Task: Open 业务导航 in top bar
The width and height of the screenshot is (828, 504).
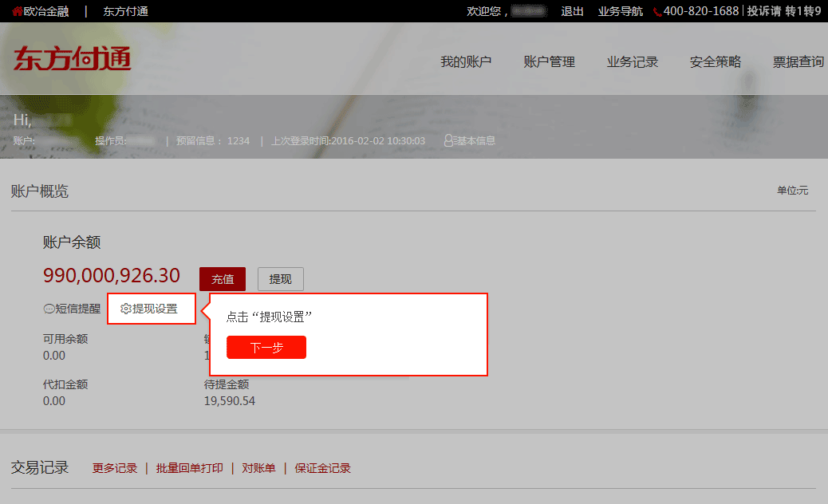Action: [620, 11]
